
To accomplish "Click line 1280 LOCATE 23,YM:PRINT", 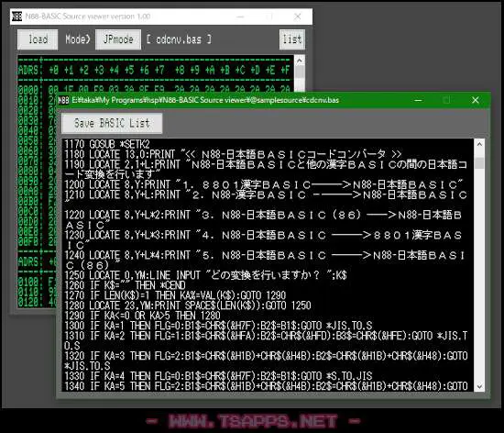I will 188,305.
